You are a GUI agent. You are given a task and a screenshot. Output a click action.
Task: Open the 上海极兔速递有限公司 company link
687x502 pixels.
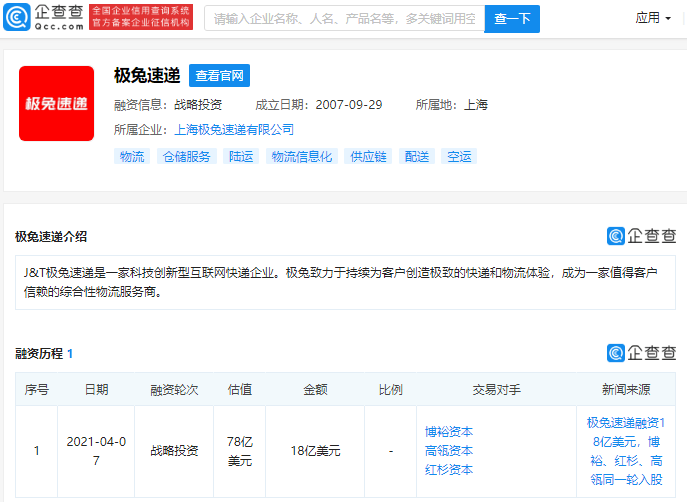[234, 129]
